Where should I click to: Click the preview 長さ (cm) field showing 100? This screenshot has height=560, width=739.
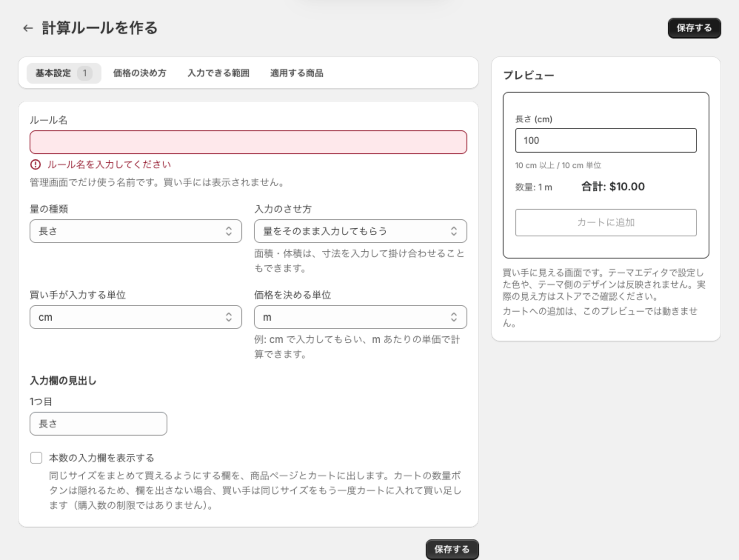[606, 140]
